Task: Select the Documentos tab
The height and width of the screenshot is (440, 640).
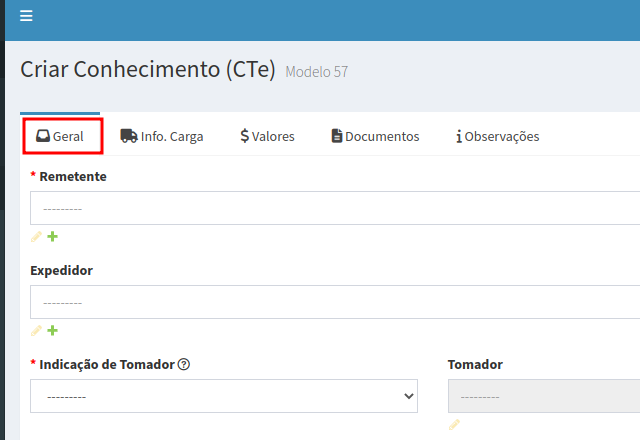Action: pyautogui.click(x=376, y=136)
